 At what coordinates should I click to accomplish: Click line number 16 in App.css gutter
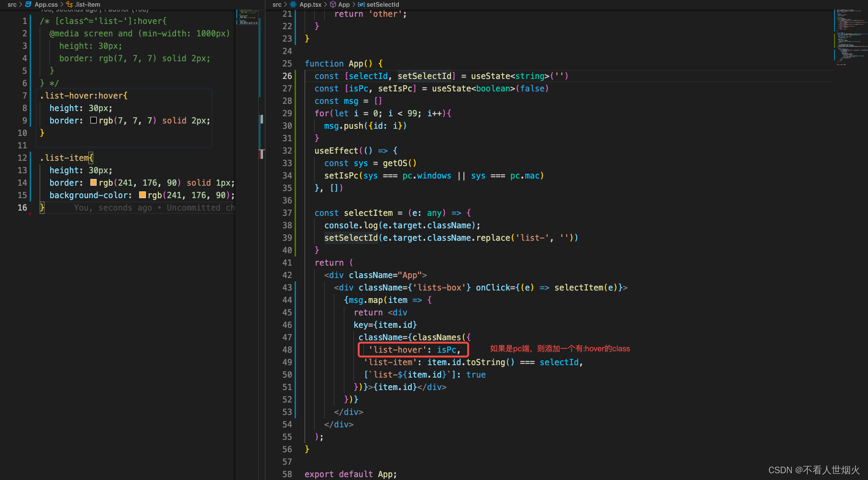pyautogui.click(x=22, y=208)
